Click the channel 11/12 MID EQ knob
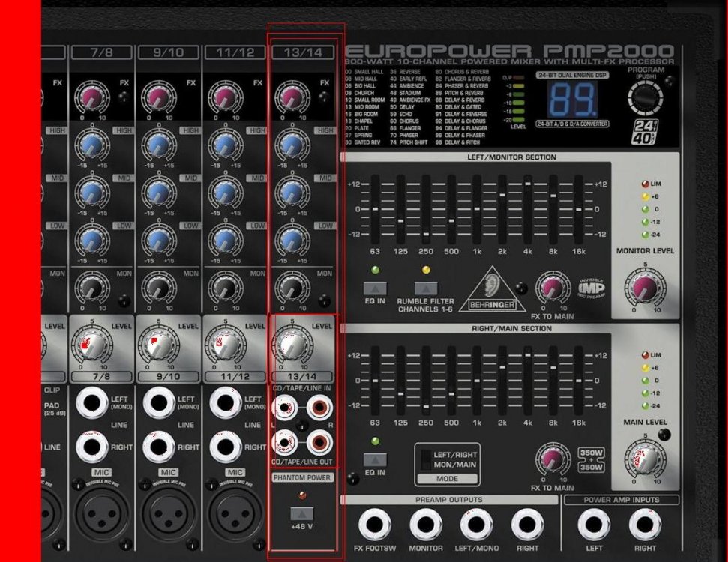This screenshot has height=562, width=728. click(226, 193)
